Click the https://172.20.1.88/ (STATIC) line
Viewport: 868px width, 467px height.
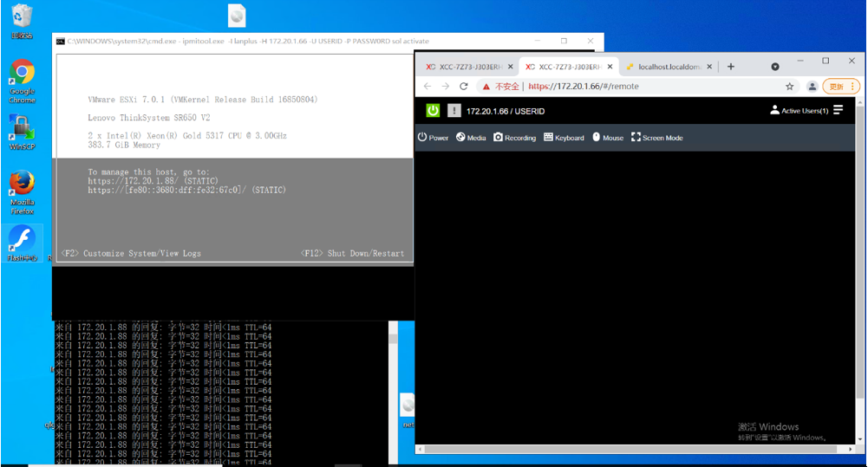153,181
